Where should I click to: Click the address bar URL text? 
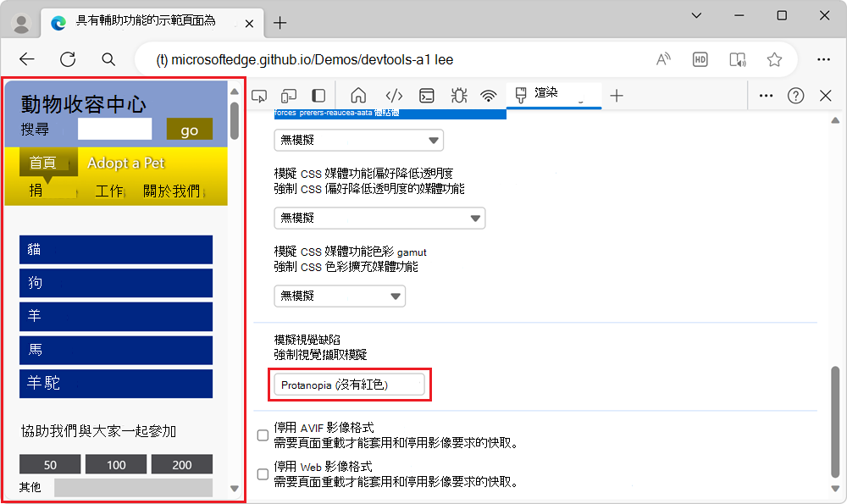[304, 59]
